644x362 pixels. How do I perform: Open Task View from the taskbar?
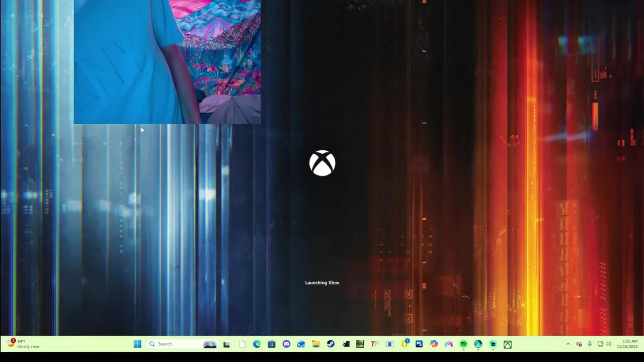(227, 344)
